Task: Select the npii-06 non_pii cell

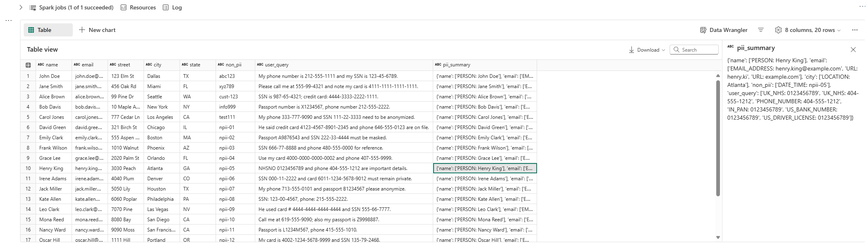Action: click(235, 179)
